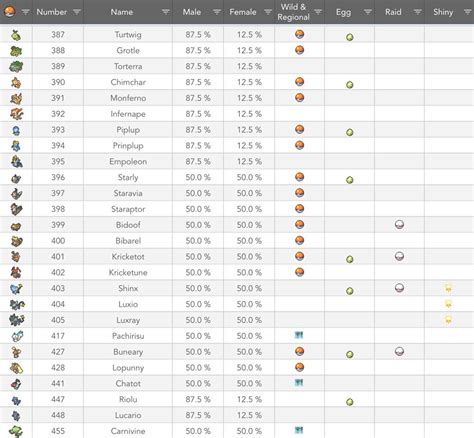
Task: Click Buneary's raid egg icon
Action: click(399, 351)
